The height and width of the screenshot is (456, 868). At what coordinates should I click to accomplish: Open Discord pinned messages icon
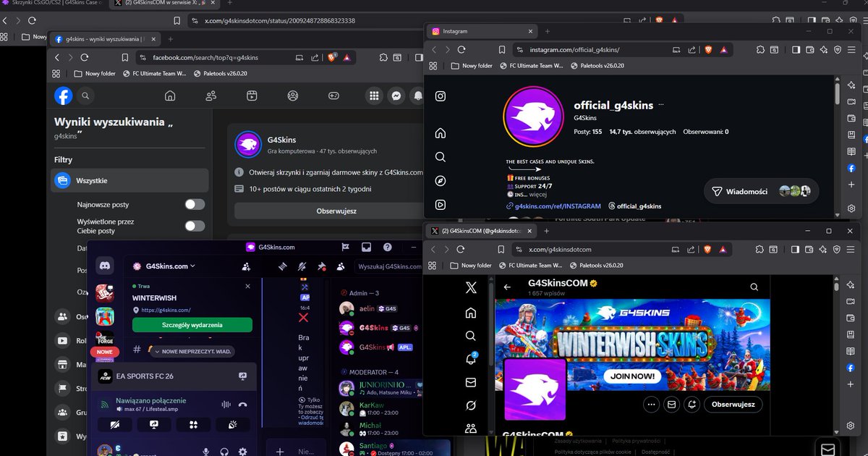322,266
